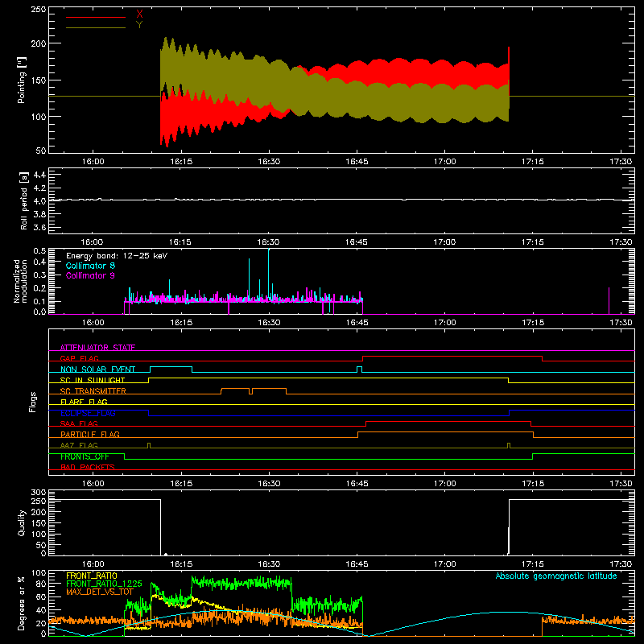644x644 pixels.
Task: Click the 'Pointing' y-axis title
Action: tap(22, 80)
